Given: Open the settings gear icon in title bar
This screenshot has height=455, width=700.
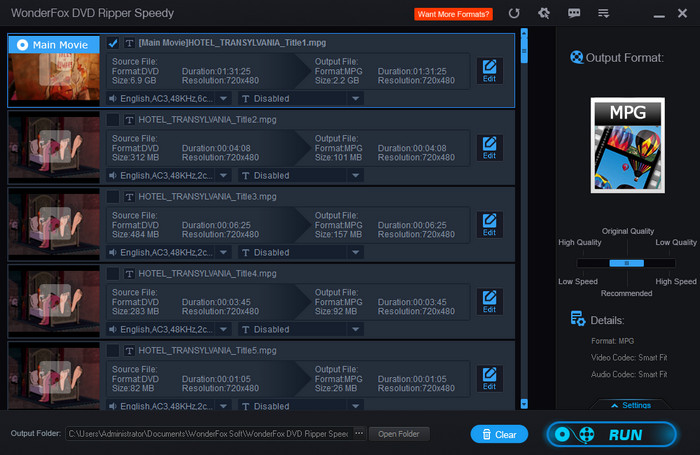Looking at the screenshot, I should coord(544,13).
